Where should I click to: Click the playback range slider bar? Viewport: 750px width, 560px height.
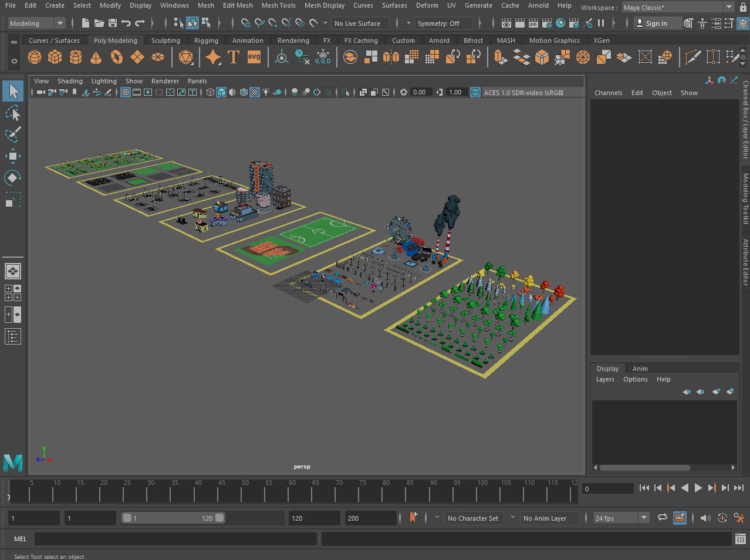point(173,518)
